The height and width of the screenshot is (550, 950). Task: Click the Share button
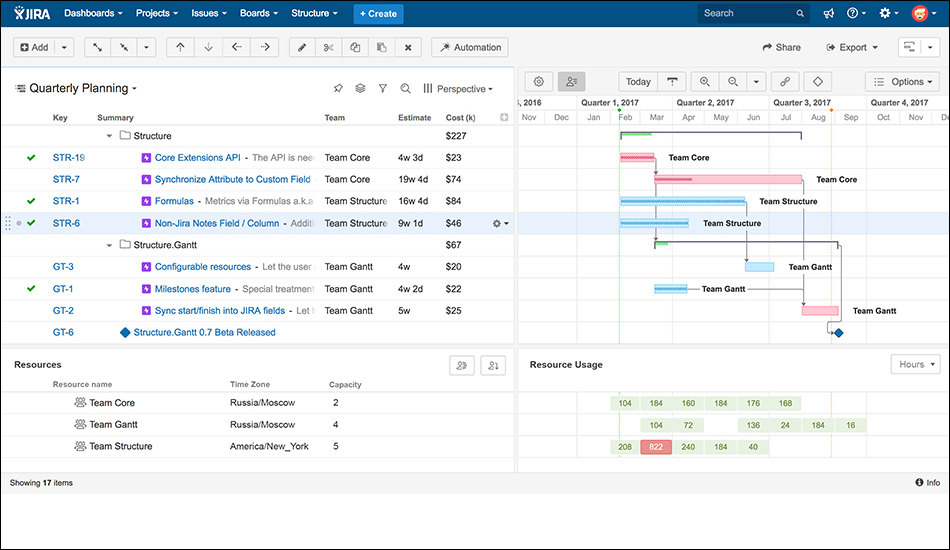781,47
